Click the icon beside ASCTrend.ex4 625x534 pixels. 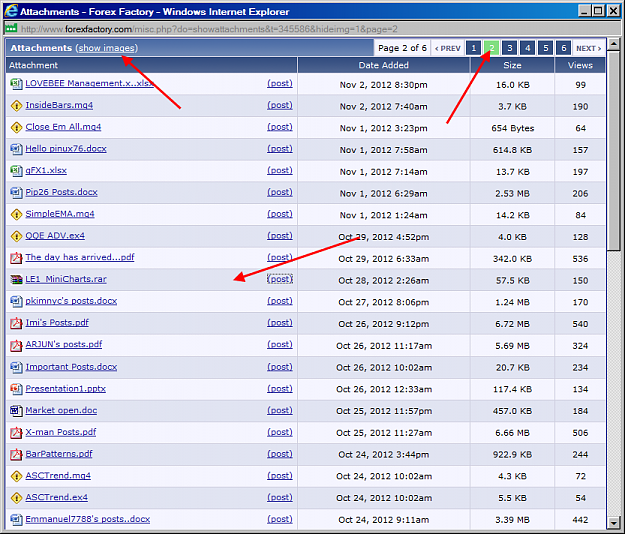tap(16, 497)
